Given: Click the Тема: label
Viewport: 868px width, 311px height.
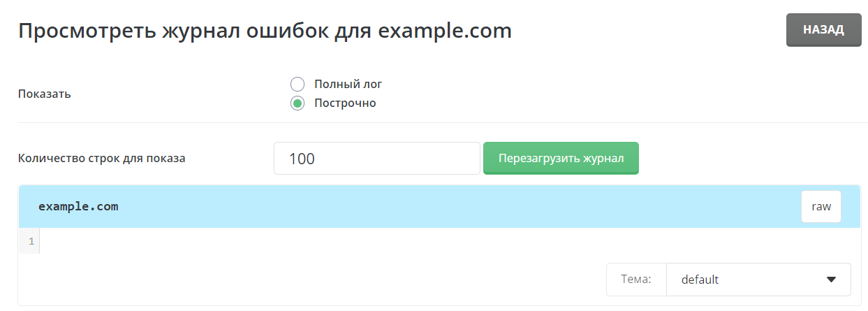Looking at the screenshot, I should pos(635,280).
